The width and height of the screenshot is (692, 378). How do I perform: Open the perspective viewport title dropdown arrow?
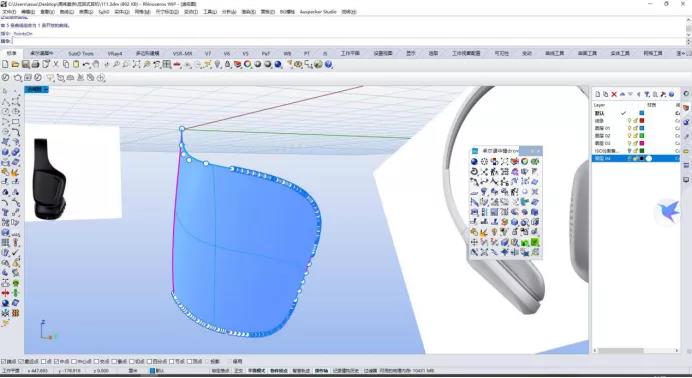coord(46,90)
